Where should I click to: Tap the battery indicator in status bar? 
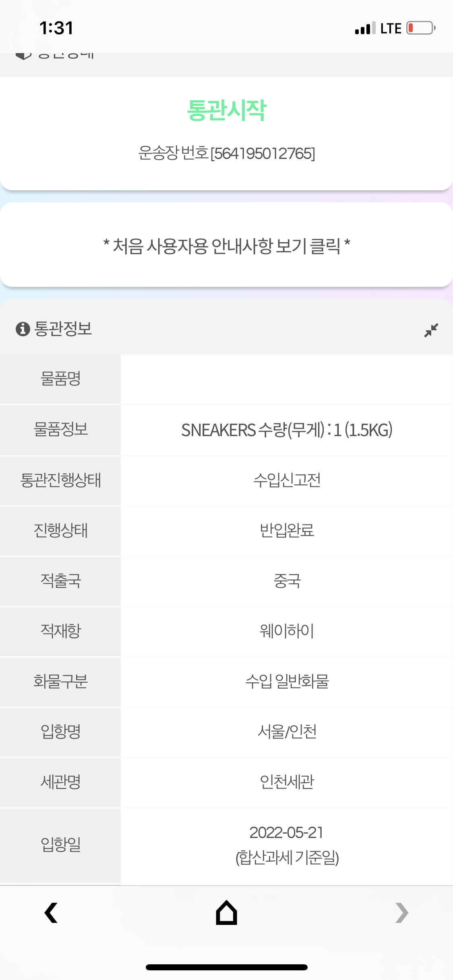(421, 28)
